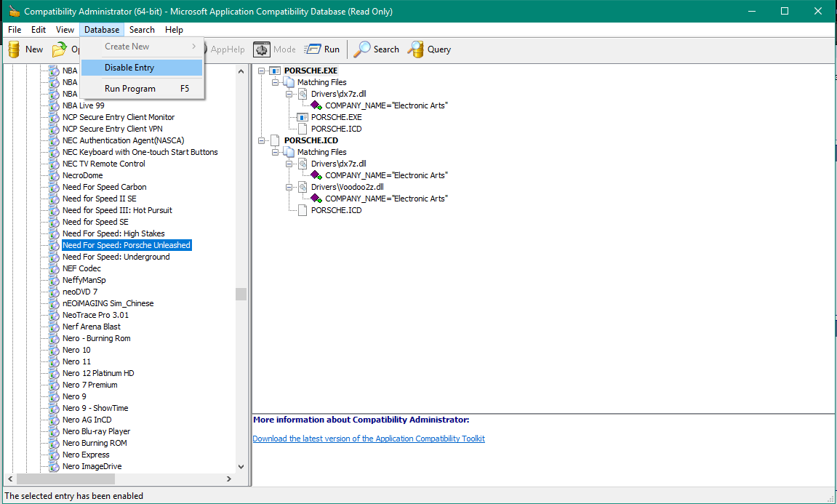Click the icon beside Need For Speed Carbon
This screenshot has width=837, height=504.
point(54,187)
